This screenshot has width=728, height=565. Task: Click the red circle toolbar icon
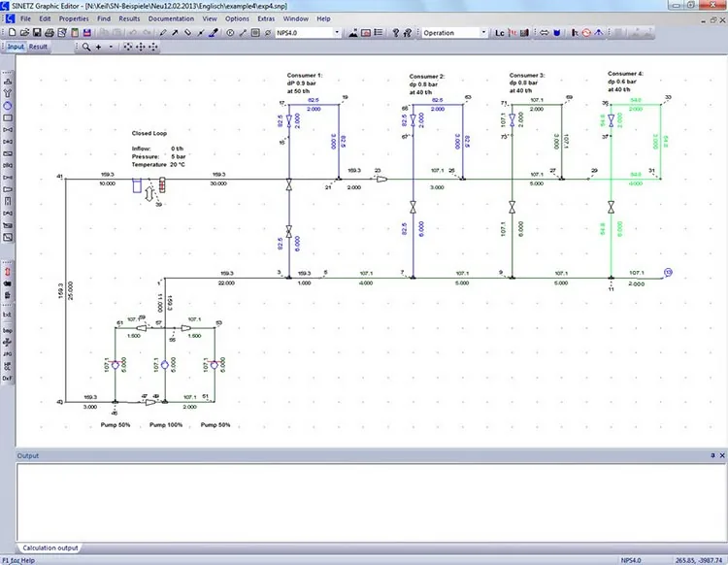tap(586, 32)
